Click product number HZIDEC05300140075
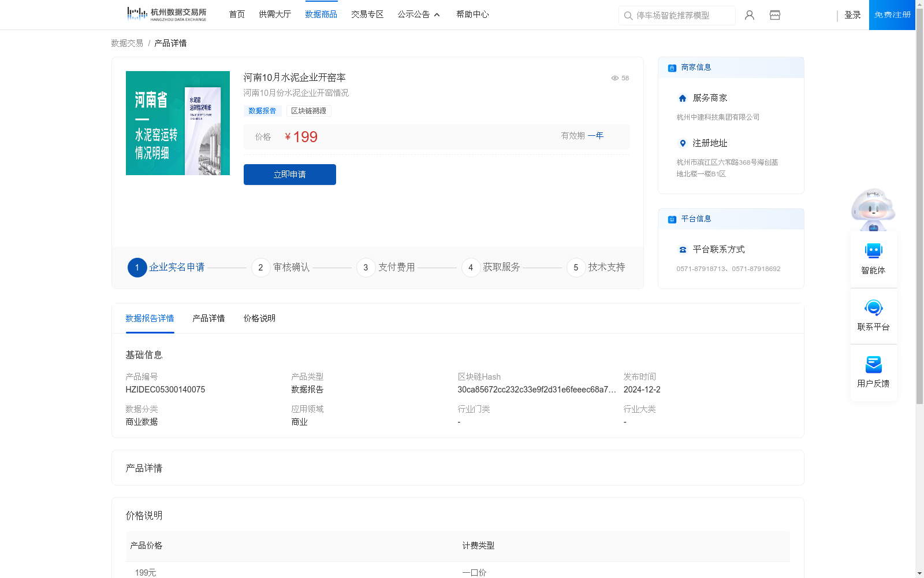 click(165, 390)
